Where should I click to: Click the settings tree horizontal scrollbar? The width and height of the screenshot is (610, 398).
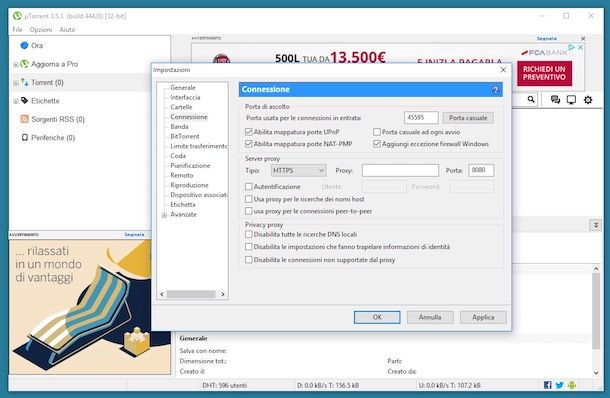coord(191,294)
